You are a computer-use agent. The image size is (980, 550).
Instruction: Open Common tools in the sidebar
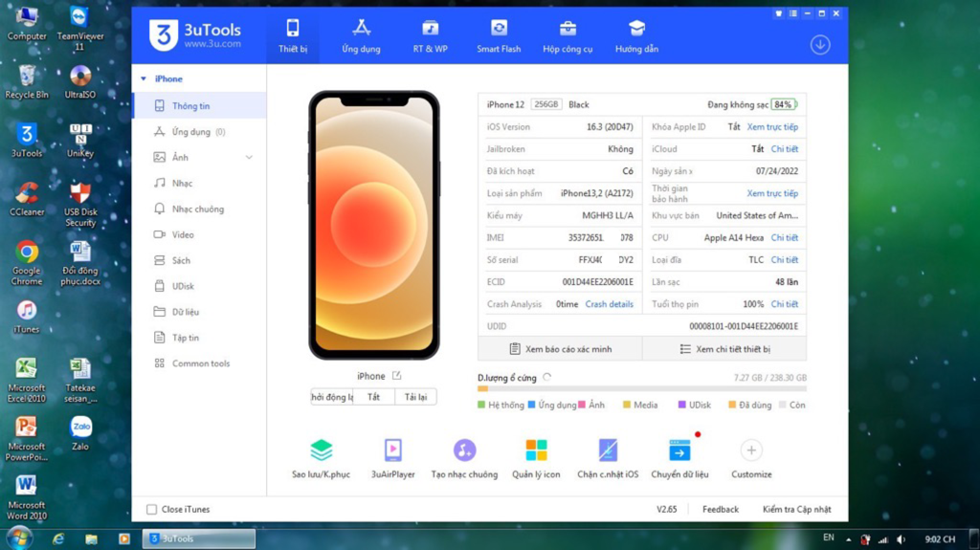[x=200, y=363]
